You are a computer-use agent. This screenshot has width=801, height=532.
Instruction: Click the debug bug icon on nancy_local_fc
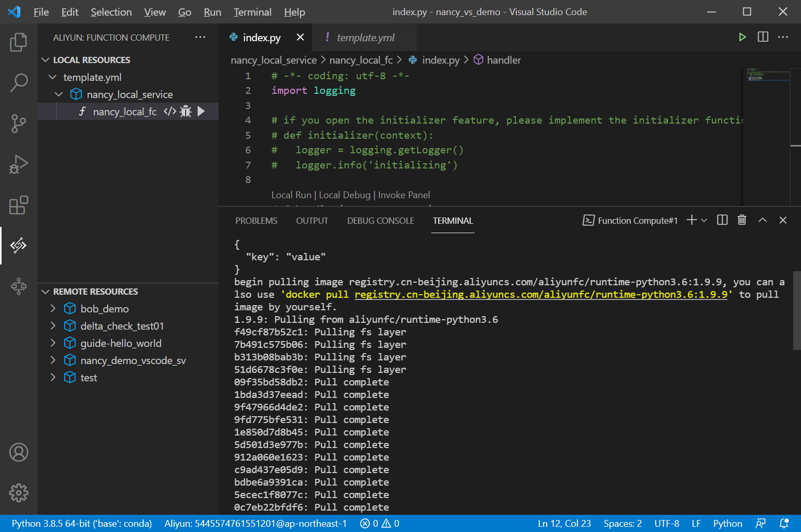click(x=186, y=111)
